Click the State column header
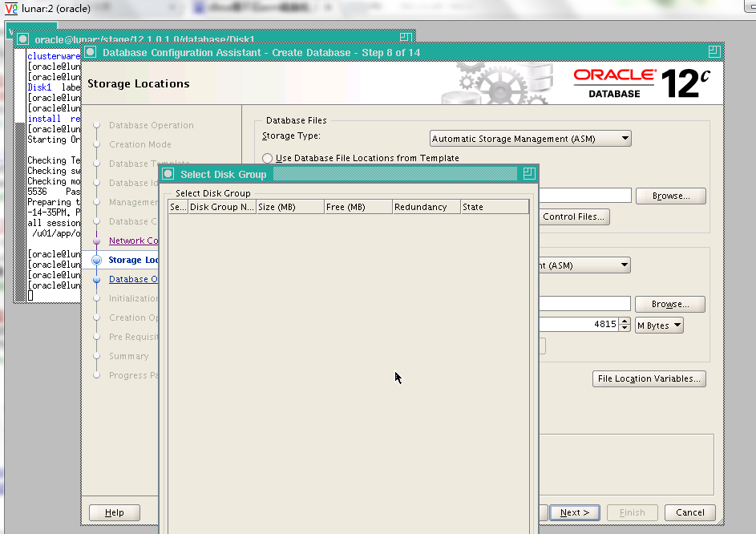The height and width of the screenshot is (534, 756). (495, 207)
